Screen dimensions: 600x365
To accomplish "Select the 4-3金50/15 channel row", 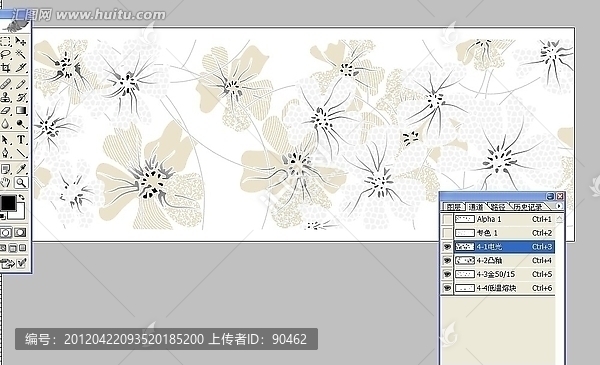I will 504,274.
